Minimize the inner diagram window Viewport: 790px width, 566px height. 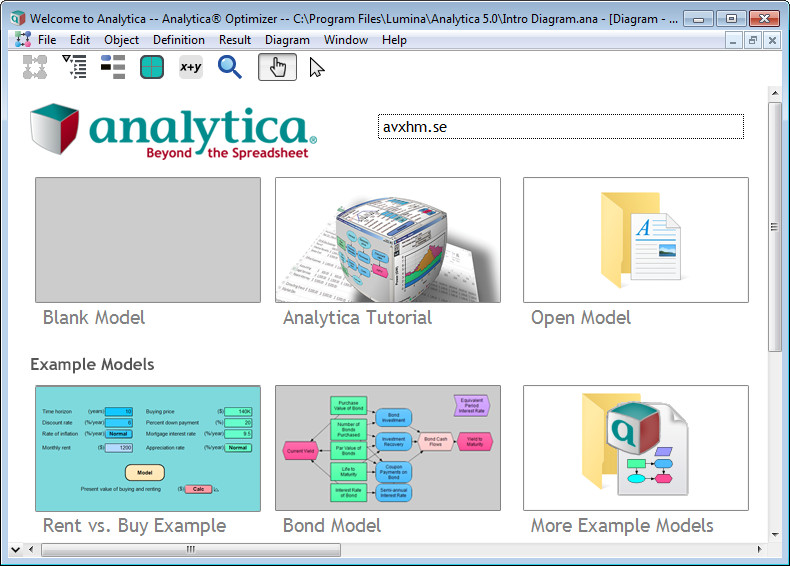(x=733, y=40)
